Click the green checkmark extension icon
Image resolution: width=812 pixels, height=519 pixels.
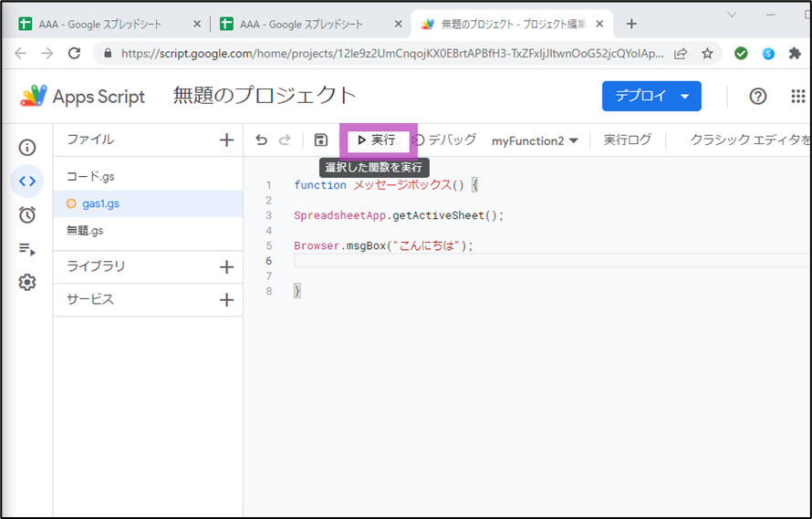pyautogui.click(x=741, y=53)
